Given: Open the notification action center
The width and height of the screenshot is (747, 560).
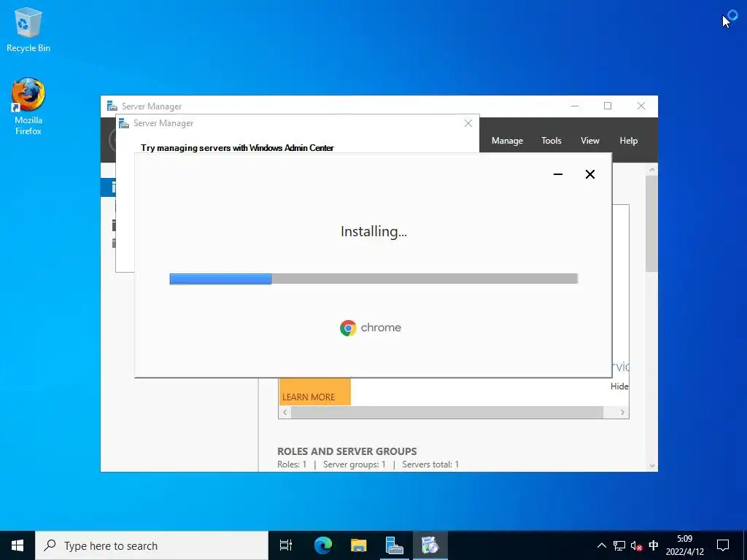Looking at the screenshot, I should tap(723, 545).
